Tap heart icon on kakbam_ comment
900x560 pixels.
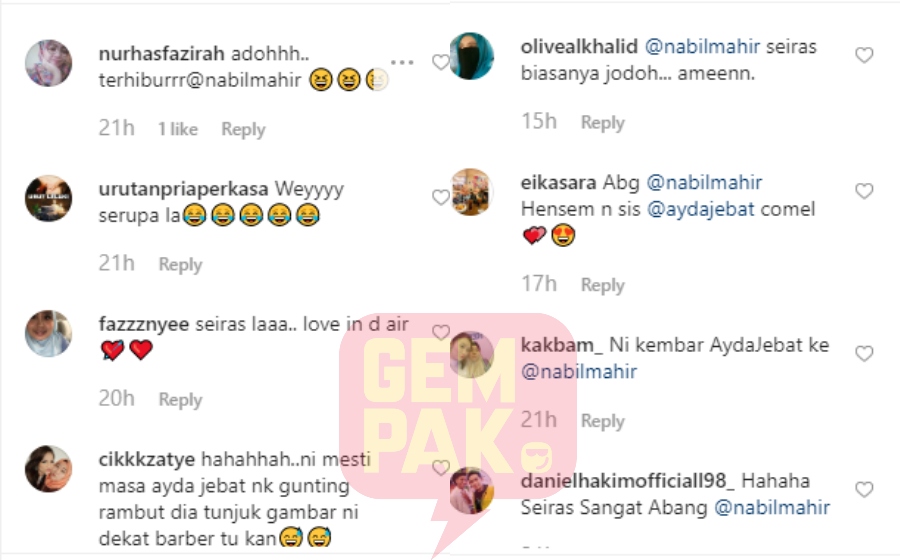click(864, 353)
